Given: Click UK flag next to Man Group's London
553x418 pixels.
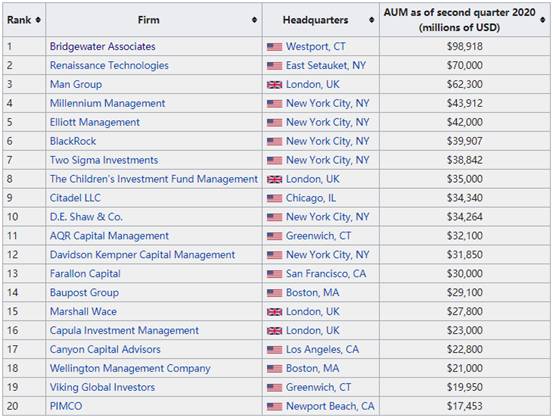Looking at the screenshot, I should click(274, 85).
